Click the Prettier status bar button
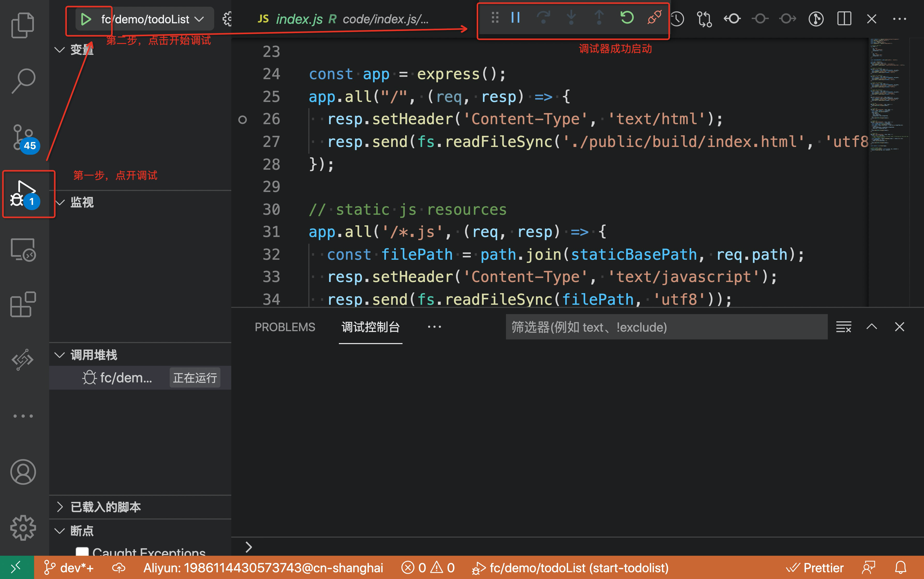 [x=815, y=568]
